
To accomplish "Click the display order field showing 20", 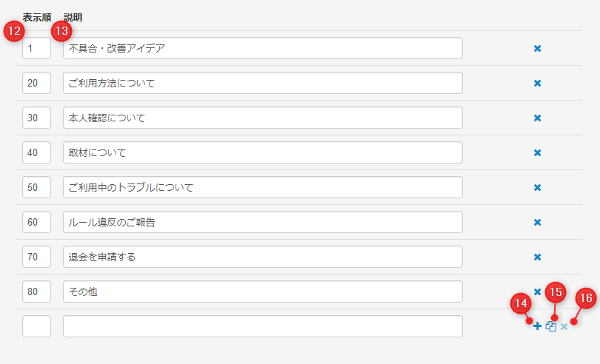I will click(36, 84).
